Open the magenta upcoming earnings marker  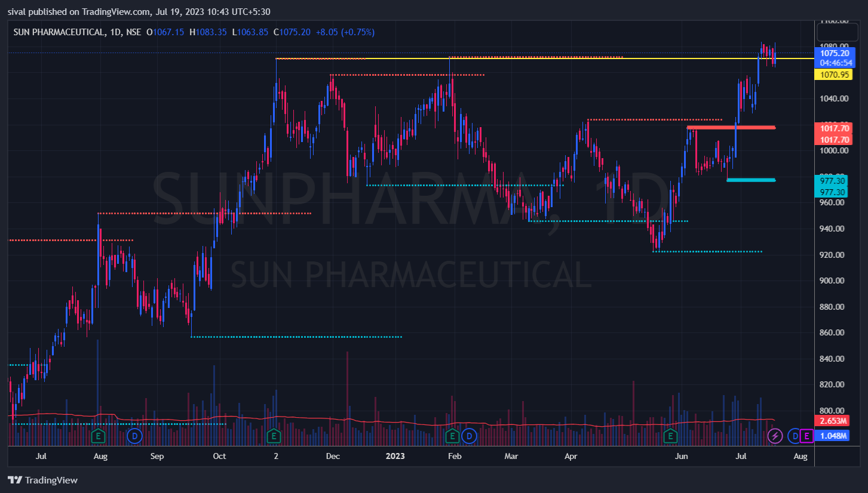click(x=806, y=436)
